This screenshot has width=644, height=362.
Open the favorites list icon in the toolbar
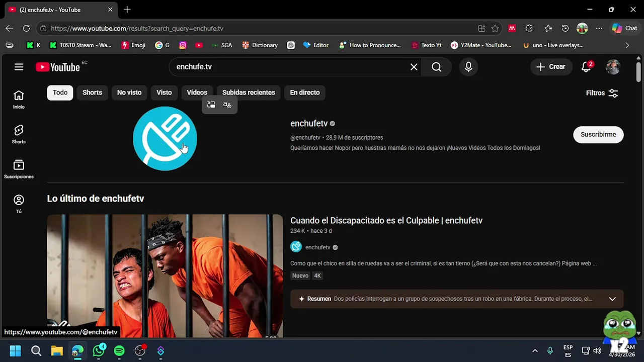548,28
